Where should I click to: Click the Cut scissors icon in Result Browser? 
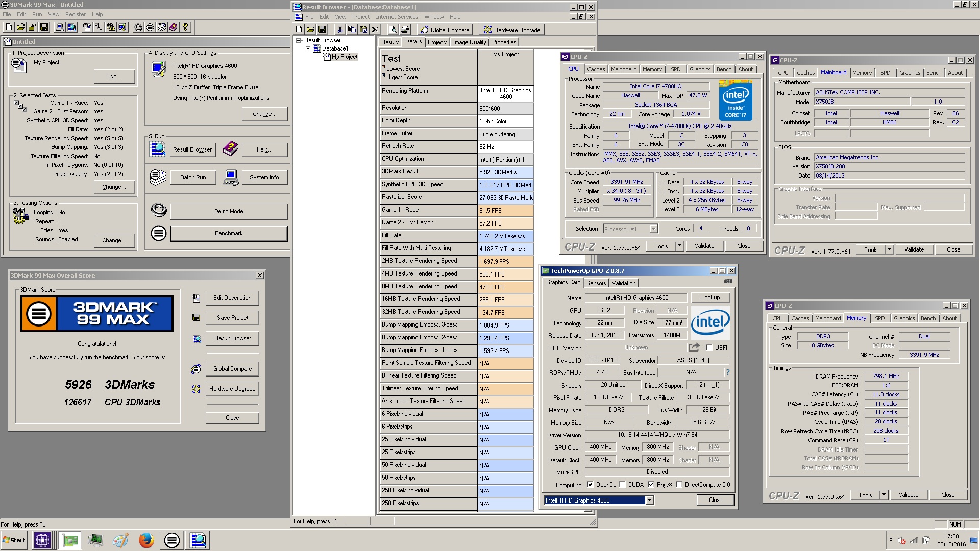pyautogui.click(x=340, y=30)
